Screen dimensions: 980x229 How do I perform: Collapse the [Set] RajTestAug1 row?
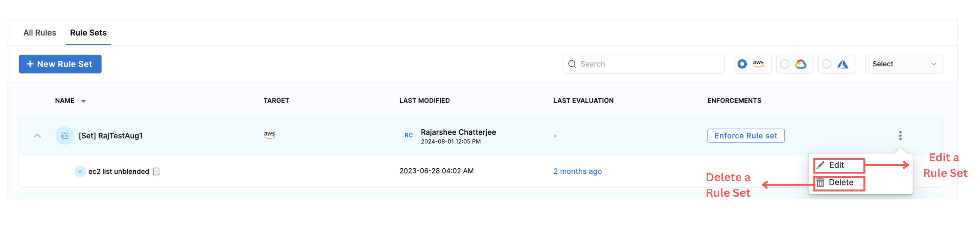pyautogui.click(x=37, y=136)
